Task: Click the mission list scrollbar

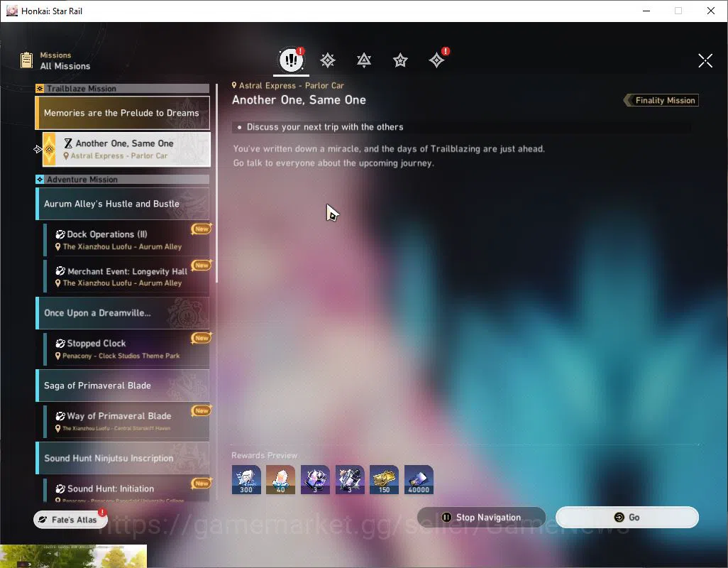Action: coord(217,183)
